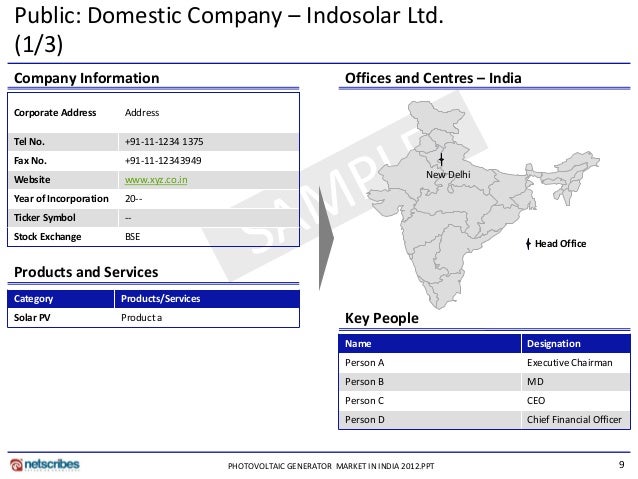Click the slide page number 9
Viewport: 638px width, 479px height.
point(621,464)
